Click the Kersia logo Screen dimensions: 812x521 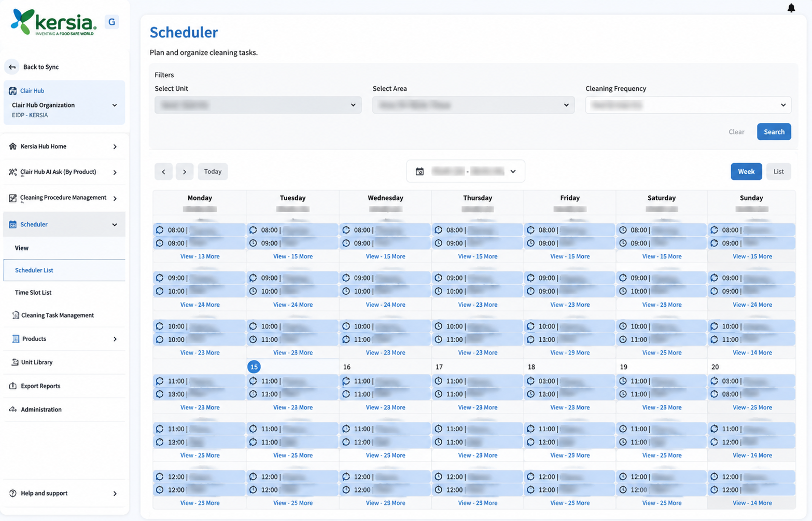(x=53, y=22)
